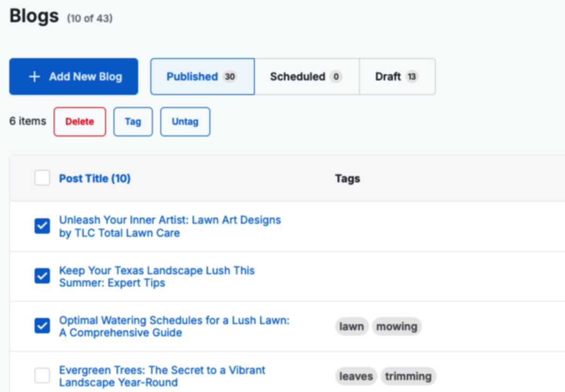
Task: Delete the selected blog items
Action: [80, 122]
